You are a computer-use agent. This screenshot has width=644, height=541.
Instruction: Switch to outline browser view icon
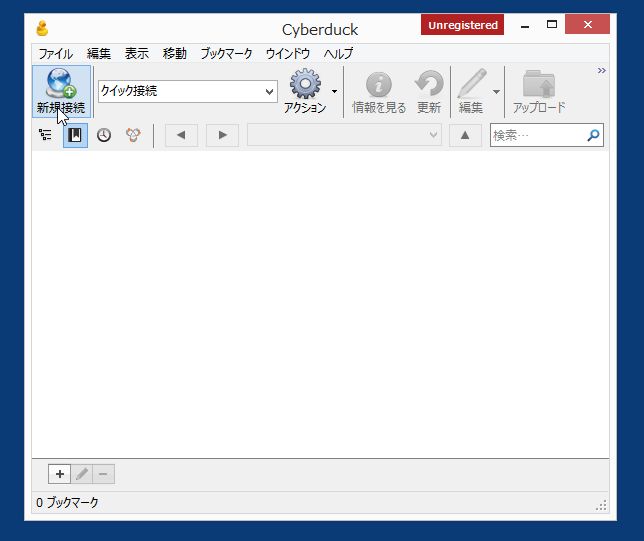pyautogui.click(x=45, y=135)
